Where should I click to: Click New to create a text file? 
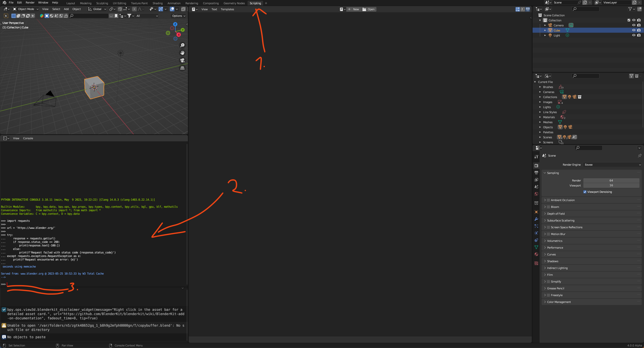pyautogui.click(x=354, y=9)
